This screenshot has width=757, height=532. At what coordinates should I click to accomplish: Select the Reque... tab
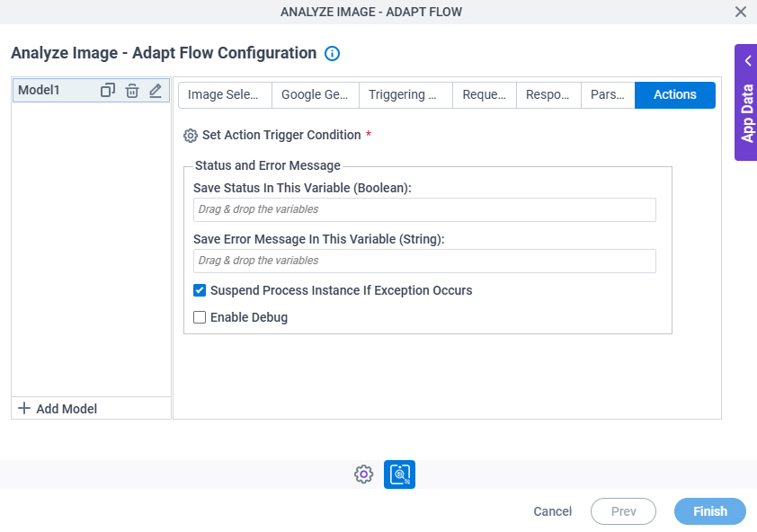[x=485, y=94]
